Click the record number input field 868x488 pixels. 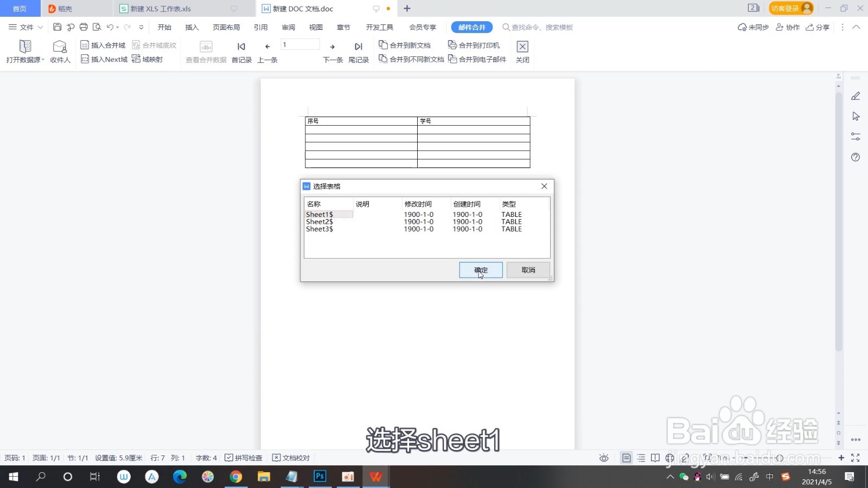pyautogui.click(x=300, y=44)
